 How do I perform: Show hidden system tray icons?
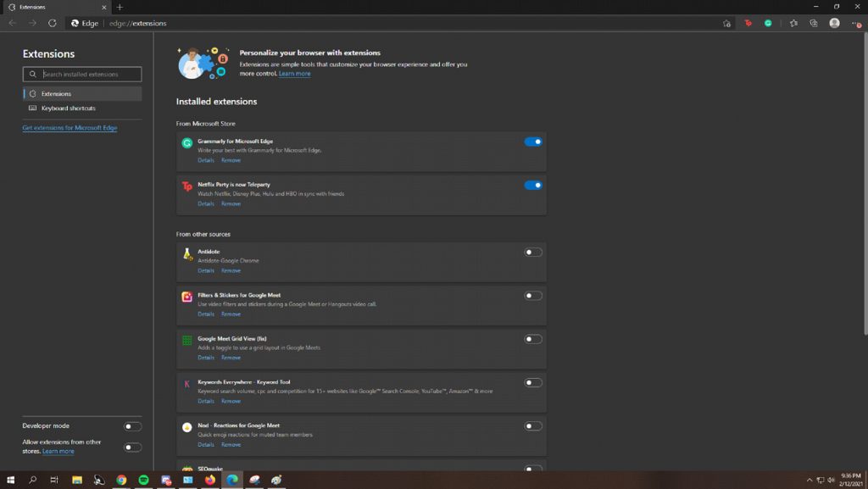[x=810, y=481]
